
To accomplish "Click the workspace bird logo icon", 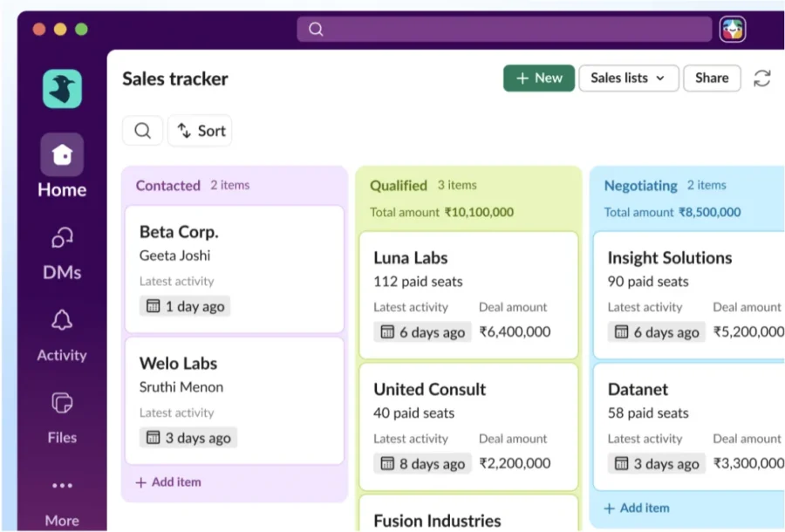I will (62, 89).
